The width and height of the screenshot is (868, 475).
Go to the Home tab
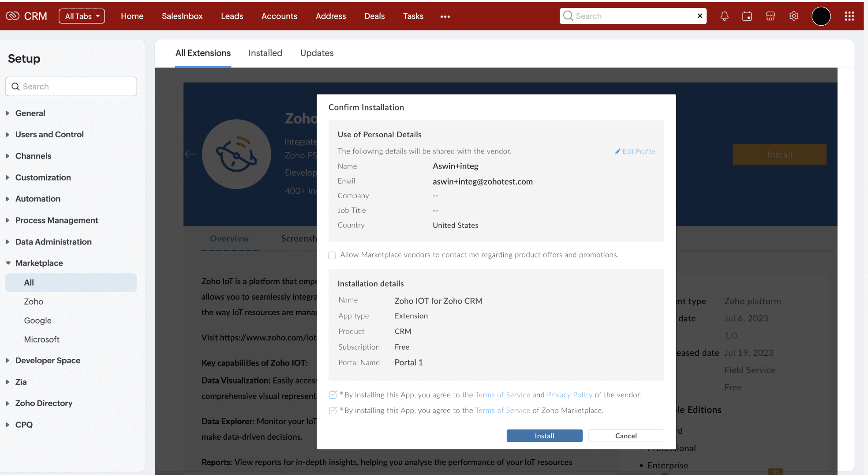pyautogui.click(x=132, y=16)
